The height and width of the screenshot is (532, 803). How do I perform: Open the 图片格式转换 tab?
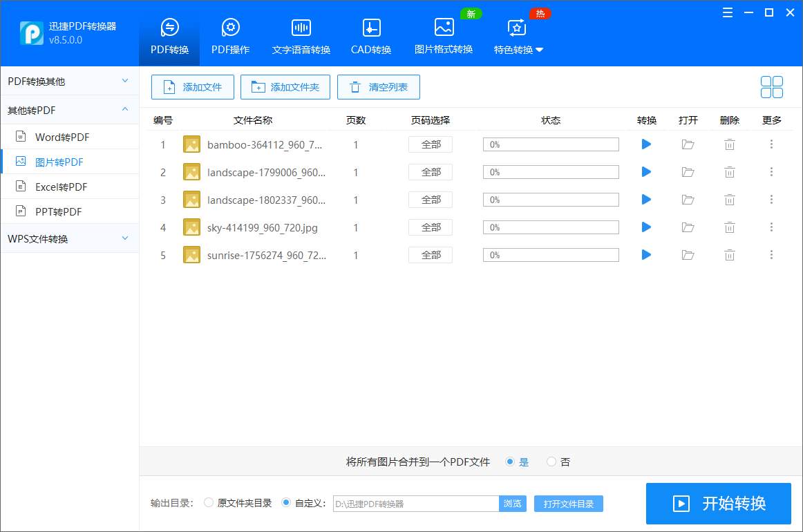pos(444,37)
